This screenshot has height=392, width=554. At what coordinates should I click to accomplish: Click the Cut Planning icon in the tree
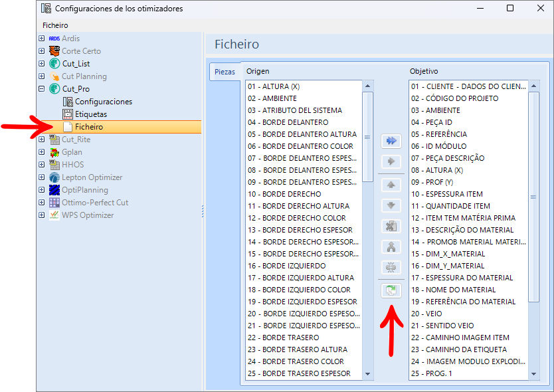pos(54,76)
